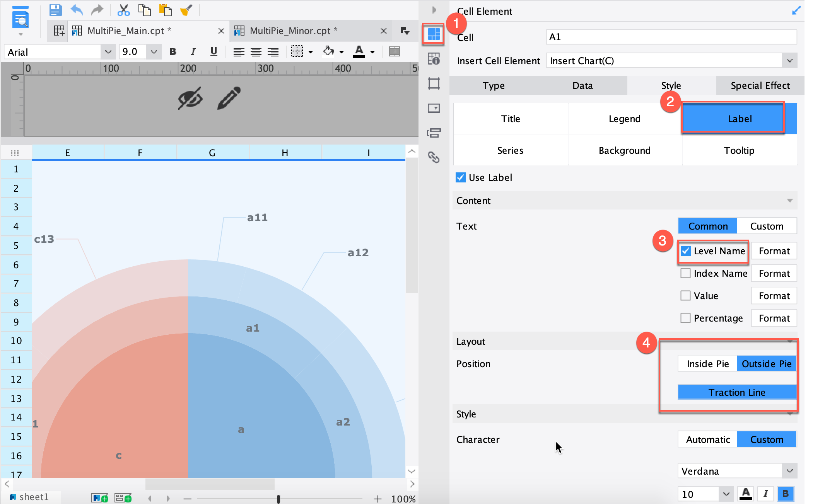The image size is (837, 504).
Task: Open the Arial font family dropdown
Action: pos(108,52)
